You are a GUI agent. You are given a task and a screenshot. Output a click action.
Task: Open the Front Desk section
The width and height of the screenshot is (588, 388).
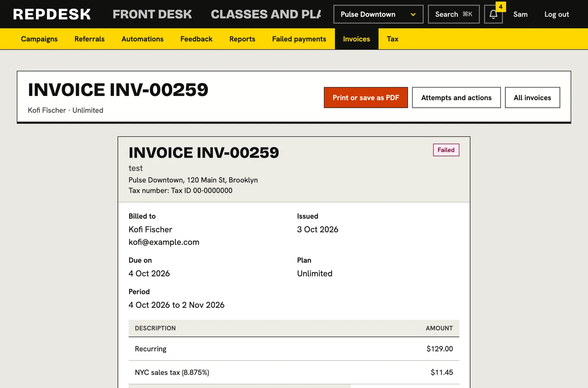152,14
